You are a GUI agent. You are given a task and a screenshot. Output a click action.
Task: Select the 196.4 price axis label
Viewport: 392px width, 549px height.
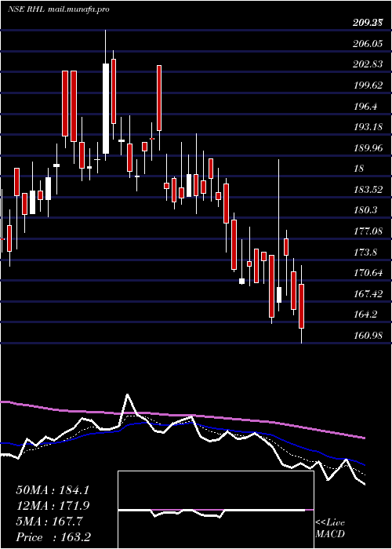365,106
